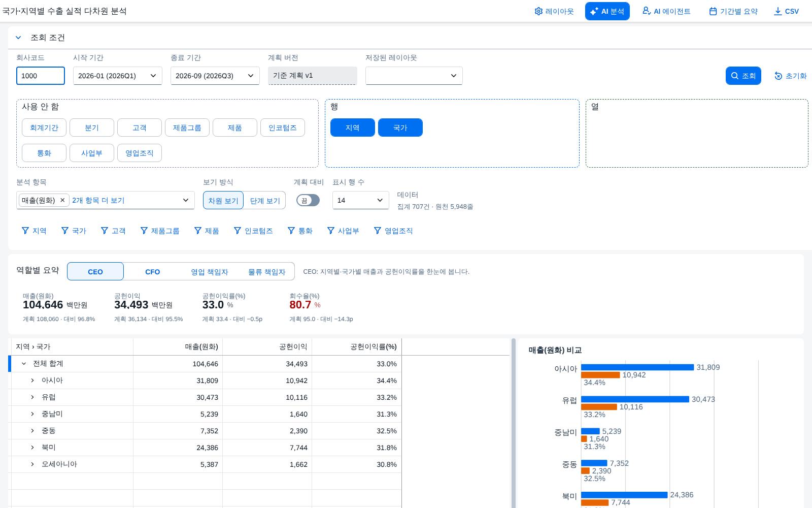
Task: Switch to the 물류 책임자 tab
Action: click(266, 272)
